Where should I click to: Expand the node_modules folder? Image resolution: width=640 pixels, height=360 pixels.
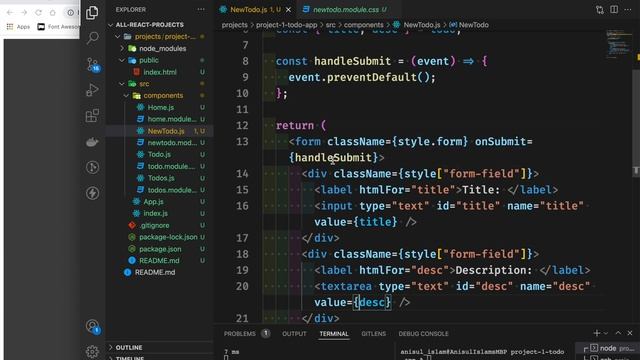pos(159,48)
